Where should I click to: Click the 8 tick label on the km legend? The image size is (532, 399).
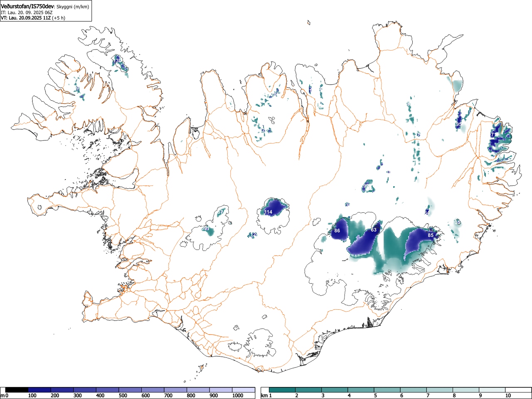[x=454, y=396]
